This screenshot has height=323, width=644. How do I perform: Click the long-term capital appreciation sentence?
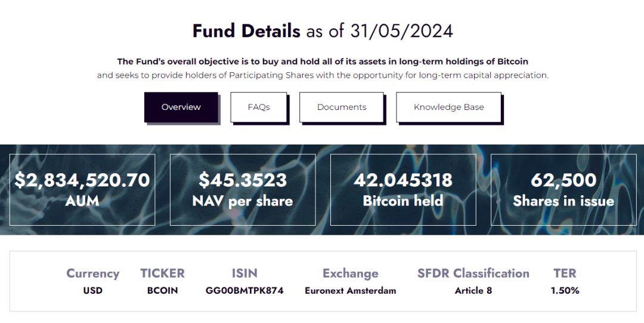click(x=323, y=75)
